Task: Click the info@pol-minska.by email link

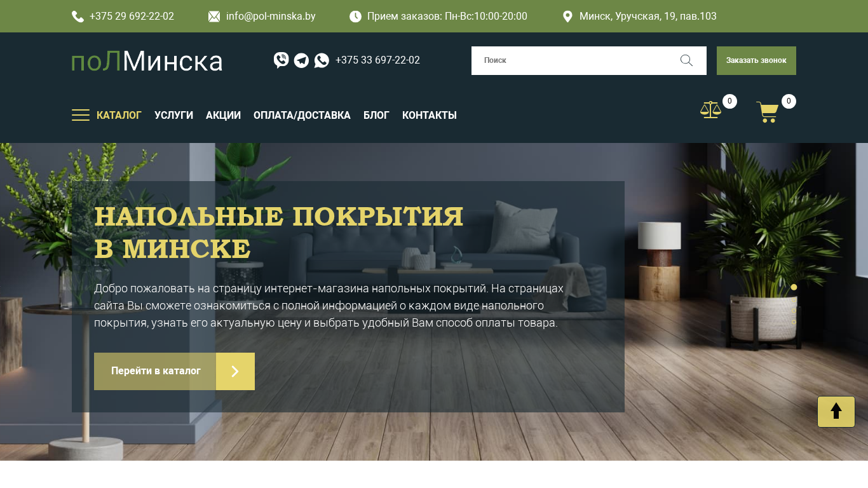Action: (x=271, y=17)
